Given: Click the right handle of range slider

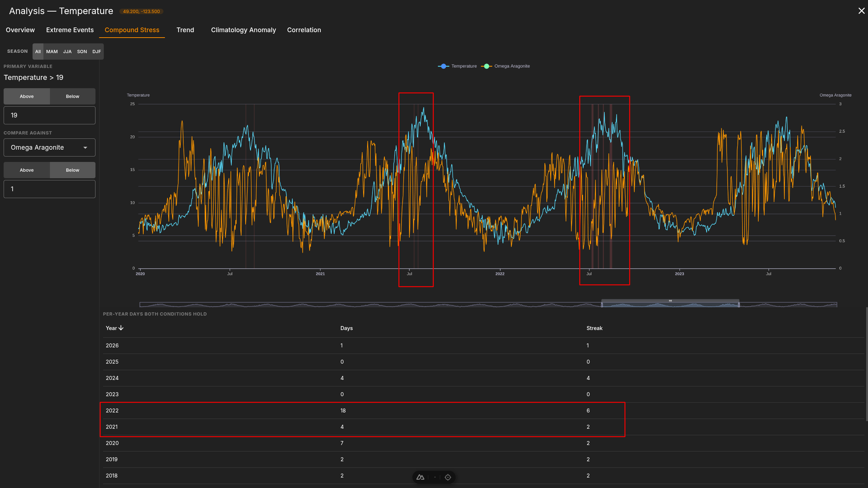Looking at the screenshot, I should tap(739, 305).
